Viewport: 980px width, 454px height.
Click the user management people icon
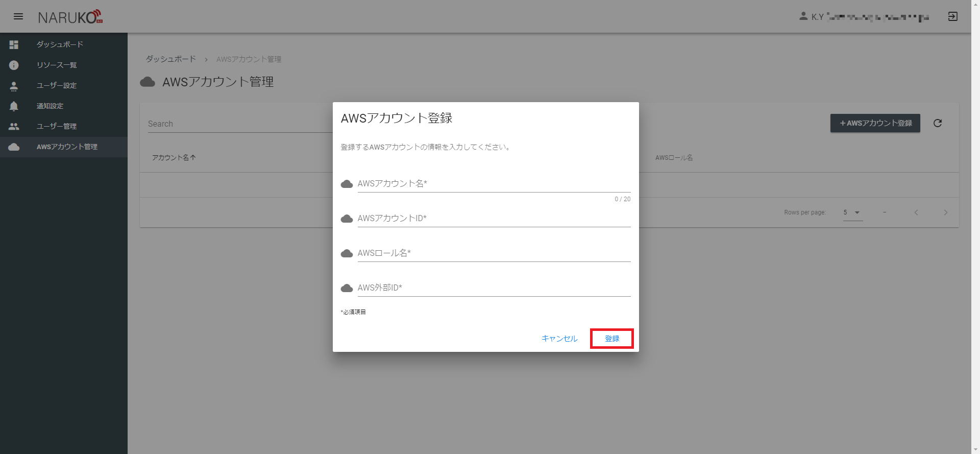tap(14, 126)
